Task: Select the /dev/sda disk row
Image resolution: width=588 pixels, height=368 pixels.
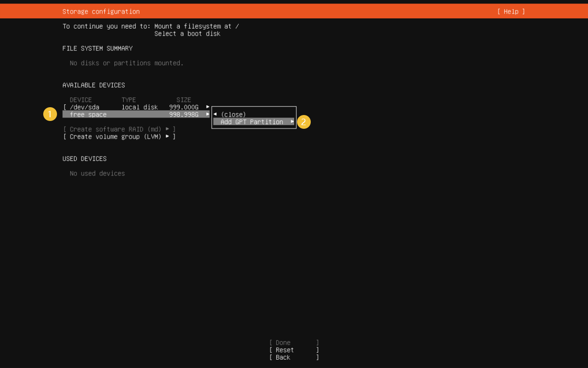Action: click(84, 107)
